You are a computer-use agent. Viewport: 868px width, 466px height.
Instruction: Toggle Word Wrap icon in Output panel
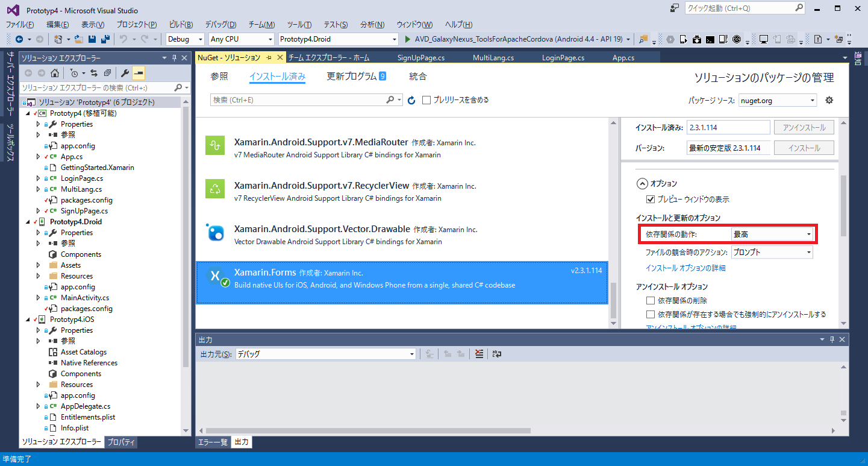coord(497,354)
